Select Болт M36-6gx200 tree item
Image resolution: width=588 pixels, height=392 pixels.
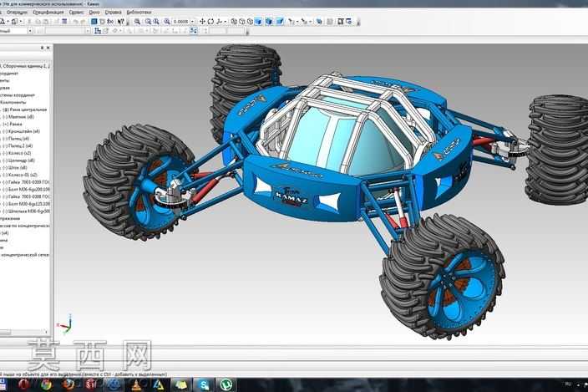point(26,190)
